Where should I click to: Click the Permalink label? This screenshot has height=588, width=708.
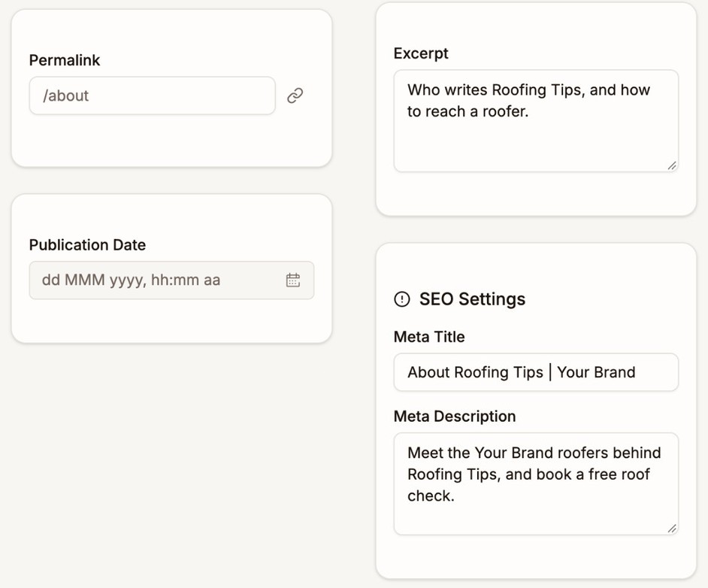click(65, 60)
